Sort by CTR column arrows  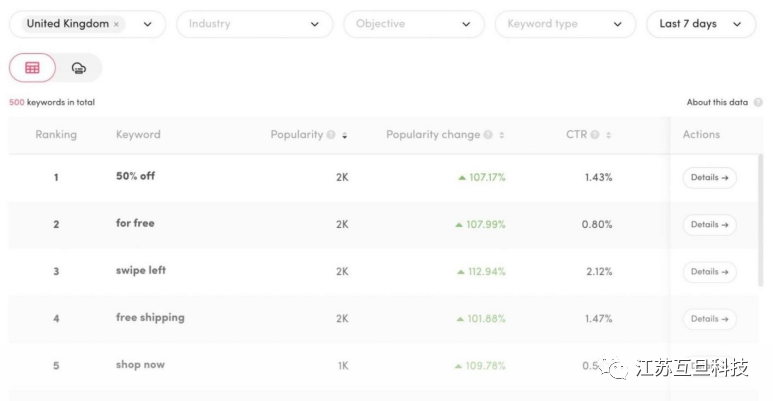tap(608, 135)
